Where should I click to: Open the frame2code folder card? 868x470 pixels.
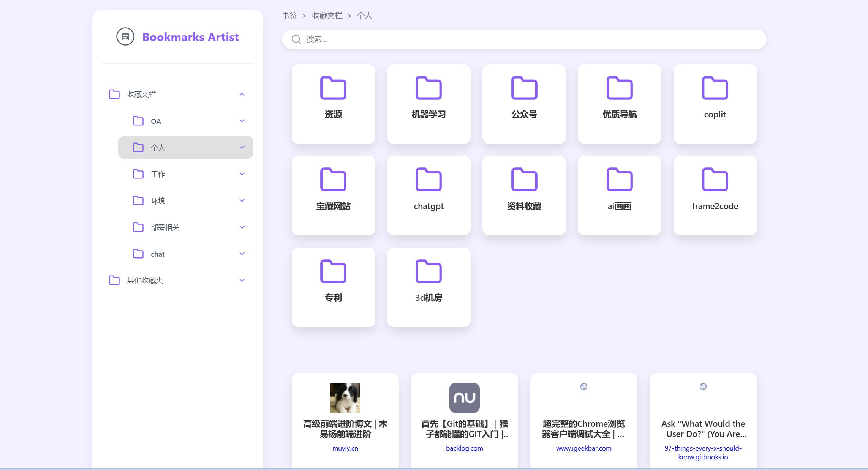[x=715, y=196]
